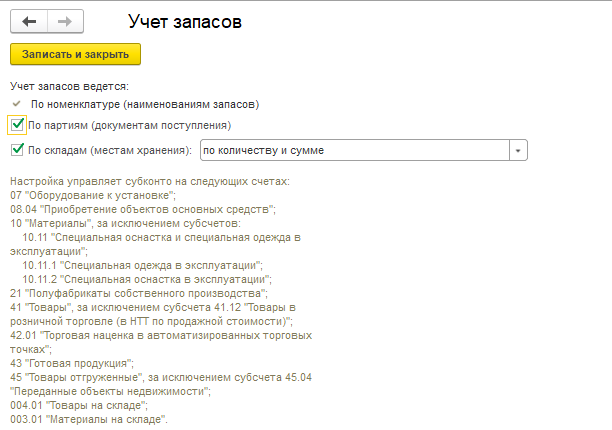
Task: Click the 'по количеству и сумме' field
Action: click(355, 150)
